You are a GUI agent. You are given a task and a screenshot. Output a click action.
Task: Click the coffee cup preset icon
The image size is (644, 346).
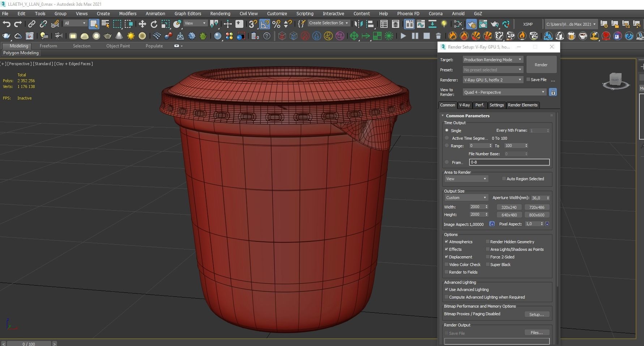[x=583, y=36]
